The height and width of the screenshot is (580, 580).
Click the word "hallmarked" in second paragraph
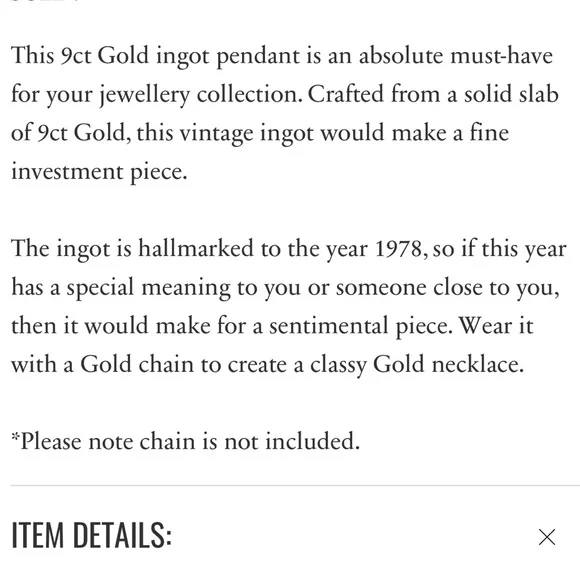(x=196, y=248)
